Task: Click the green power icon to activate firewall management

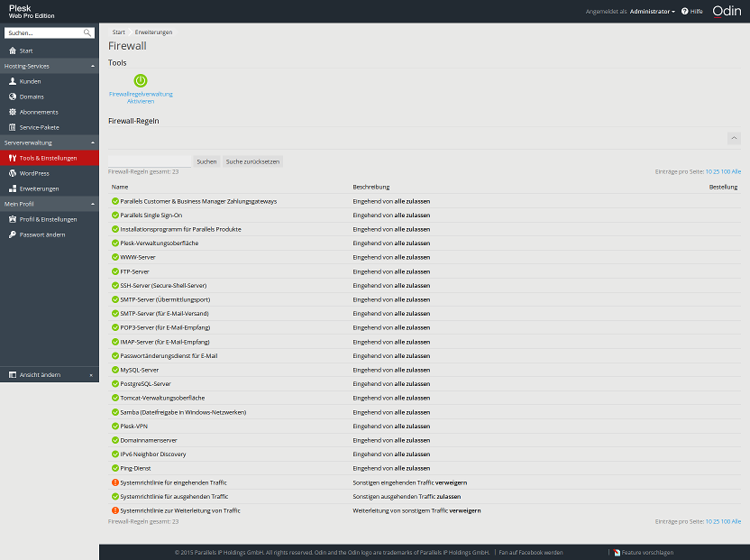Action: pos(140,80)
